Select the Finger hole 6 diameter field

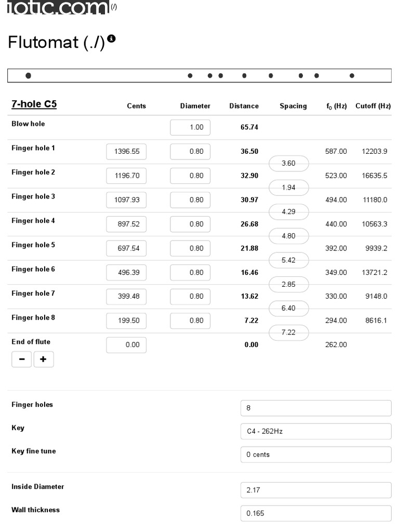pos(190,273)
